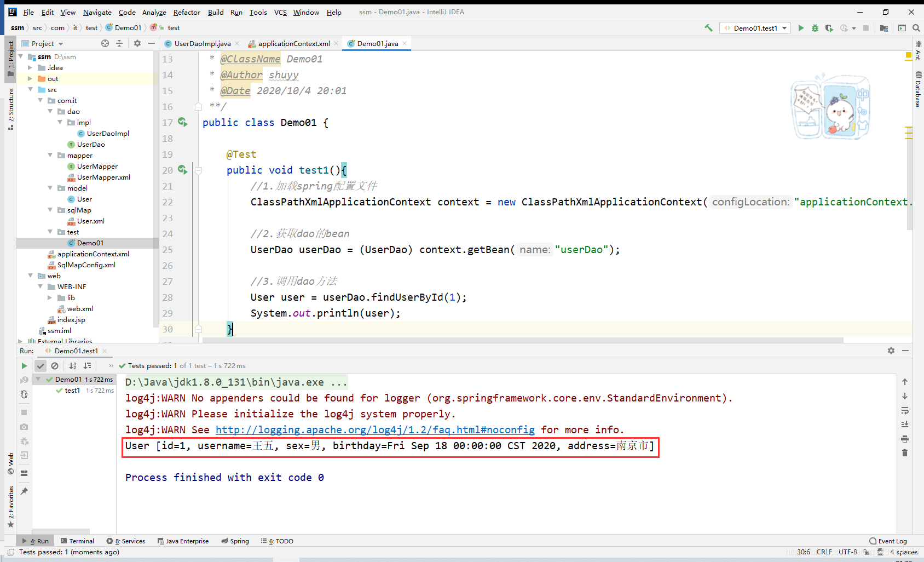Click run gutter icon beside class Demo01 line 17
The image size is (924, 562).
pyautogui.click(x=182, y=122)
